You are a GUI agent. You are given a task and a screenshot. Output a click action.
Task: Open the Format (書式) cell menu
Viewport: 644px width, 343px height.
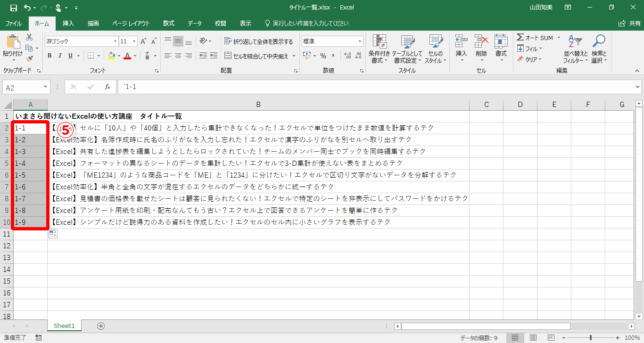click(x=501, y=48)
